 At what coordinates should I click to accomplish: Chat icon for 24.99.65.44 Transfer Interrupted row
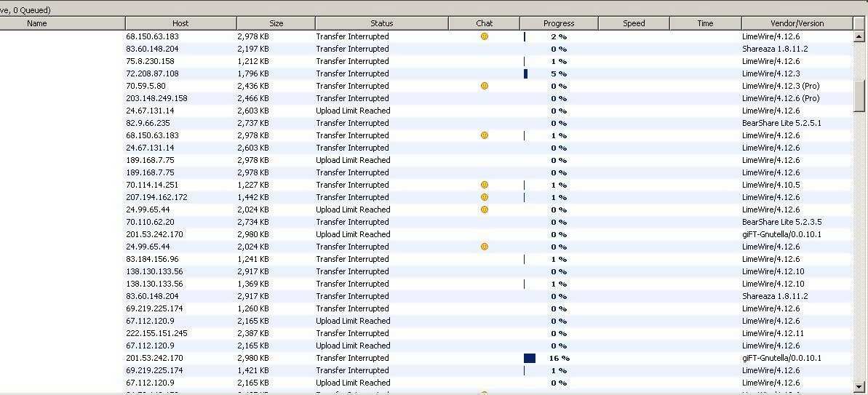click(x=485, y=247)
